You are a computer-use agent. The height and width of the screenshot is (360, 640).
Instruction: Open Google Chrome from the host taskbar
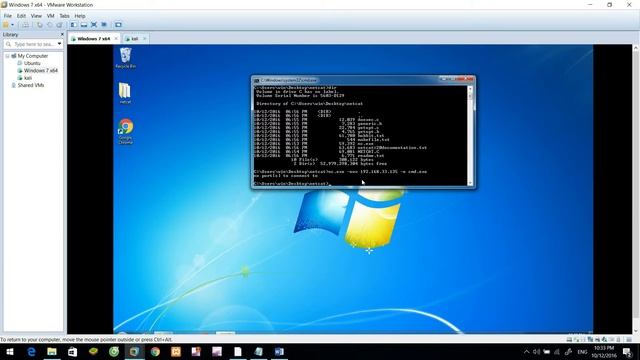pos(155,351)
